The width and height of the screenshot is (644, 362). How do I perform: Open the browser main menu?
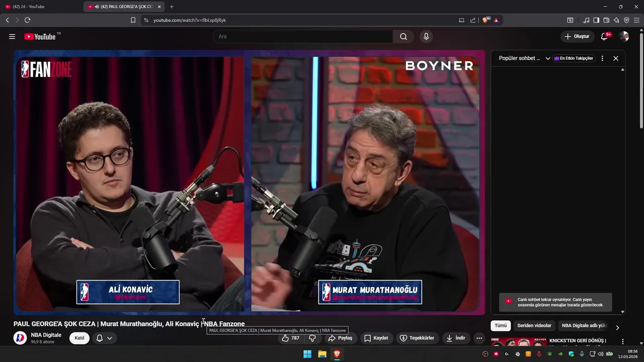(x=636, y=20)
